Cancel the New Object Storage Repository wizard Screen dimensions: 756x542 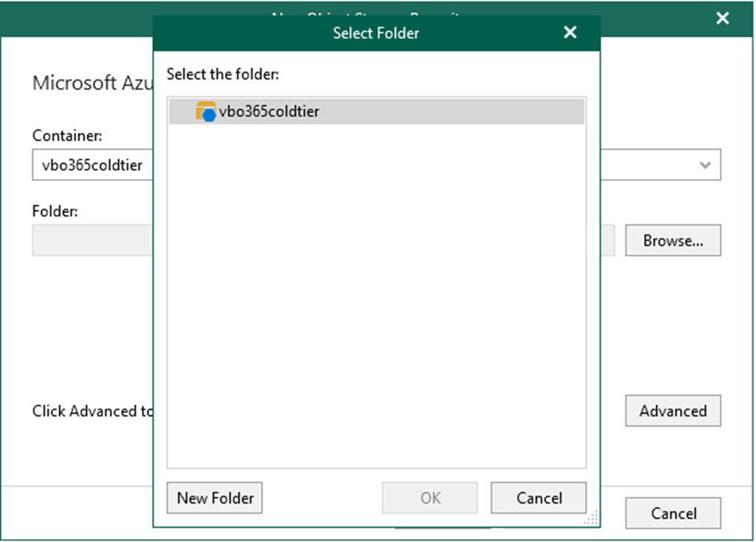(673, 513)
